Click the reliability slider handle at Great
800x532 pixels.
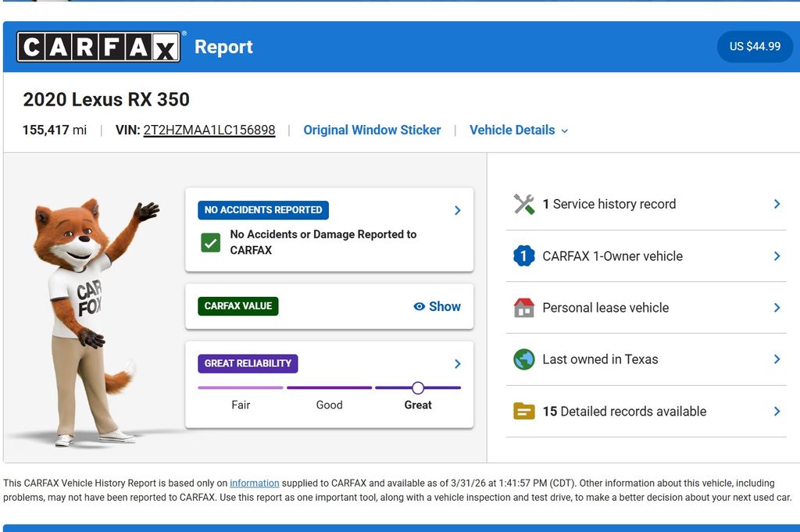[418, 387]
